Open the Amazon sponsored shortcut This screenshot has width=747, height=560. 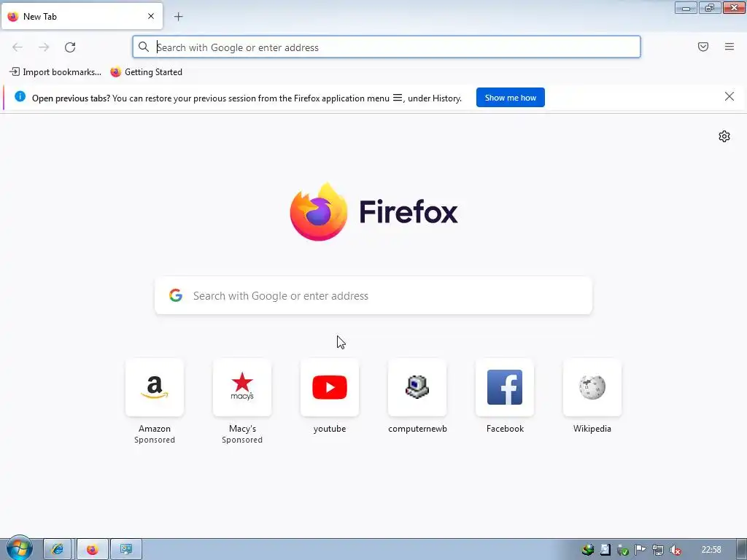tap(155, 388)
